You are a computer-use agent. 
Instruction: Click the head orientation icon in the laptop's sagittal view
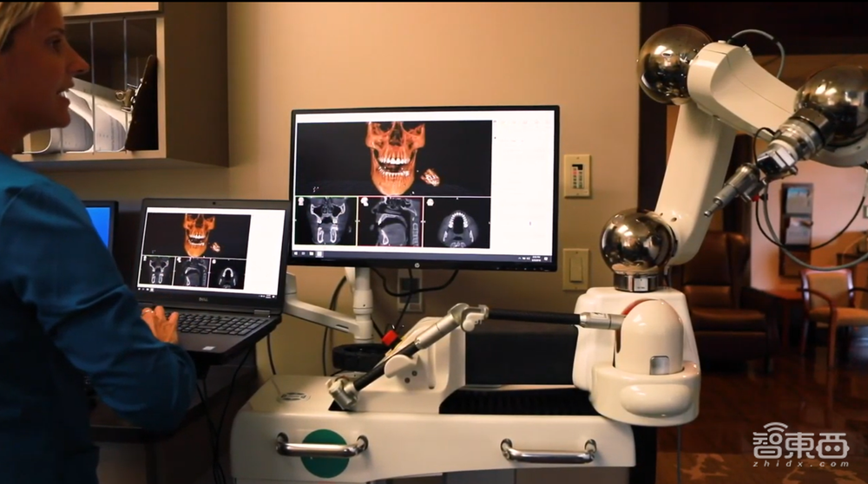180,261
